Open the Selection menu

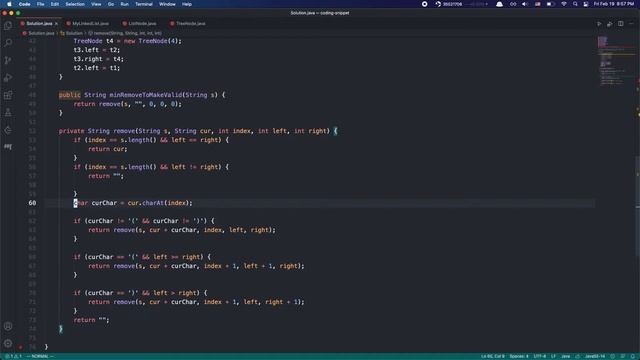[x=75, y=4]
